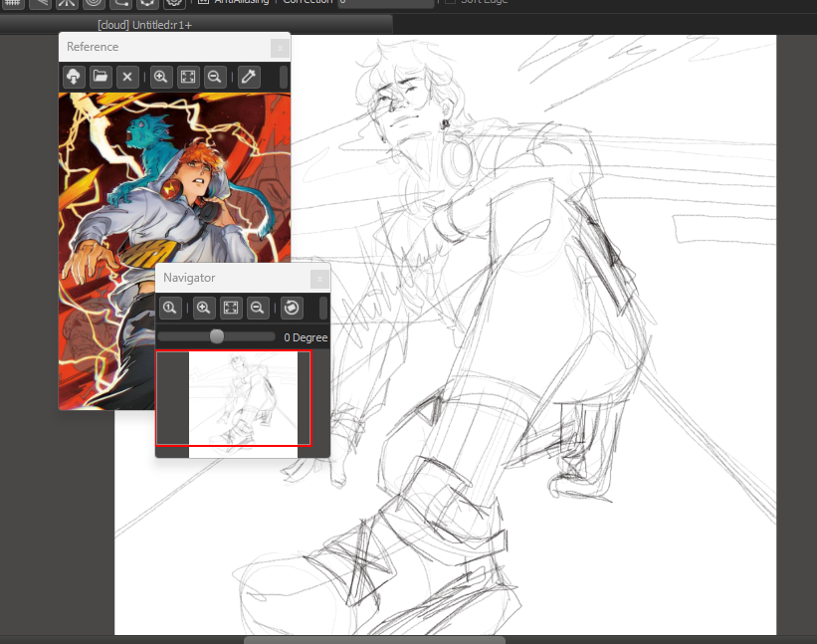
Task: Open the brush settings gear on the toolbar
Action: 174,4
